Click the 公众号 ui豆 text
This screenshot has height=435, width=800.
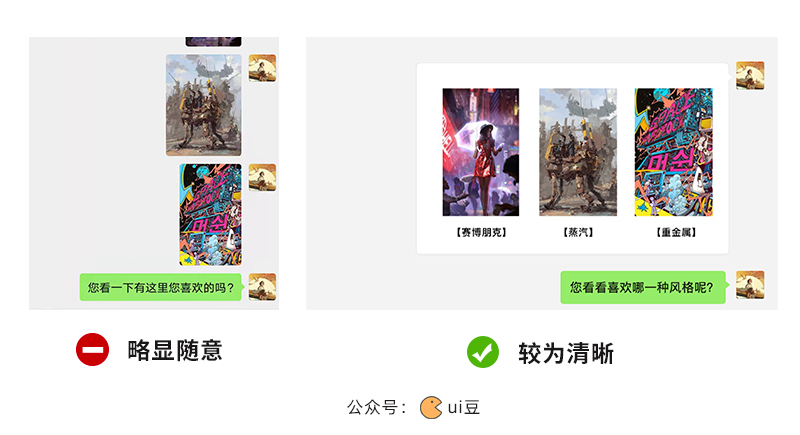coord(414,407)
